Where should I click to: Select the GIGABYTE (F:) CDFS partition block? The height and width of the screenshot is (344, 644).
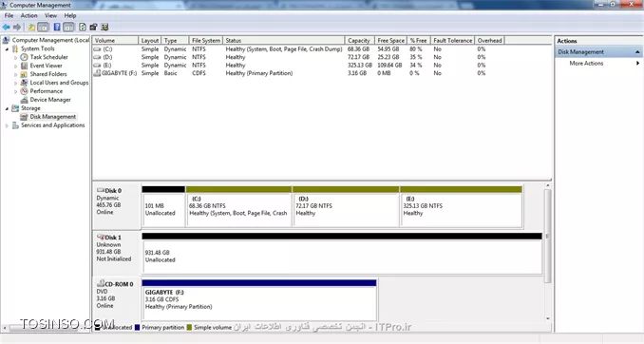(x=259, y=300)
